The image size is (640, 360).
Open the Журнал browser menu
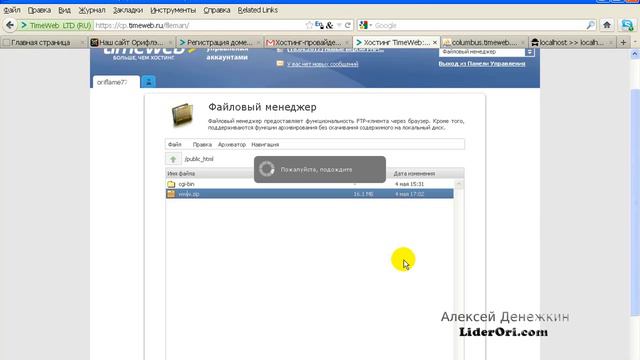tap(92, 10)
